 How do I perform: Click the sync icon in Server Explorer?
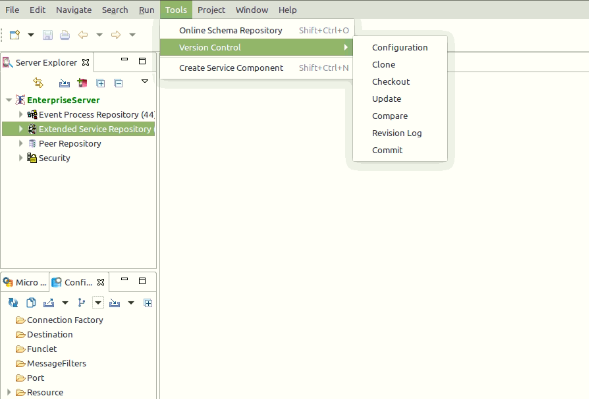coord(38,82)
